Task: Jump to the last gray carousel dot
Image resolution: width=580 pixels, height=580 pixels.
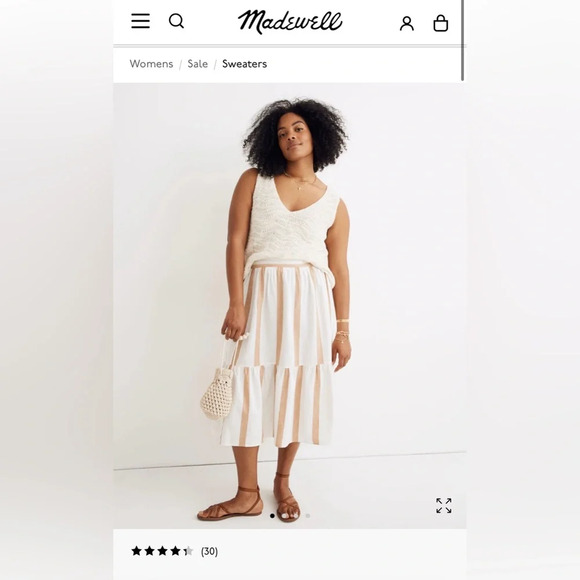Action: 308,516
